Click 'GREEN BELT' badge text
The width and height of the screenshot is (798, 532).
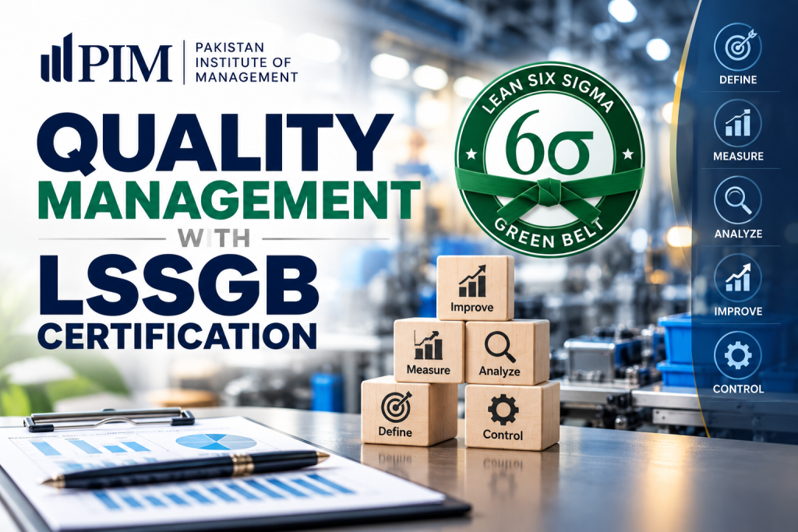549,233
